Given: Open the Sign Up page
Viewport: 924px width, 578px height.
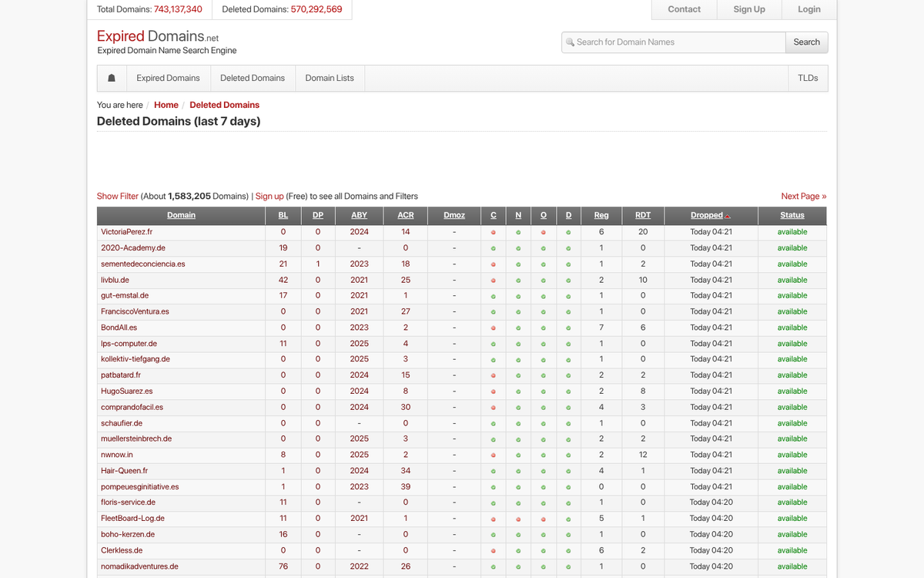Looking at the screenshot, I should pyautogui.click(x=748, y=9).
